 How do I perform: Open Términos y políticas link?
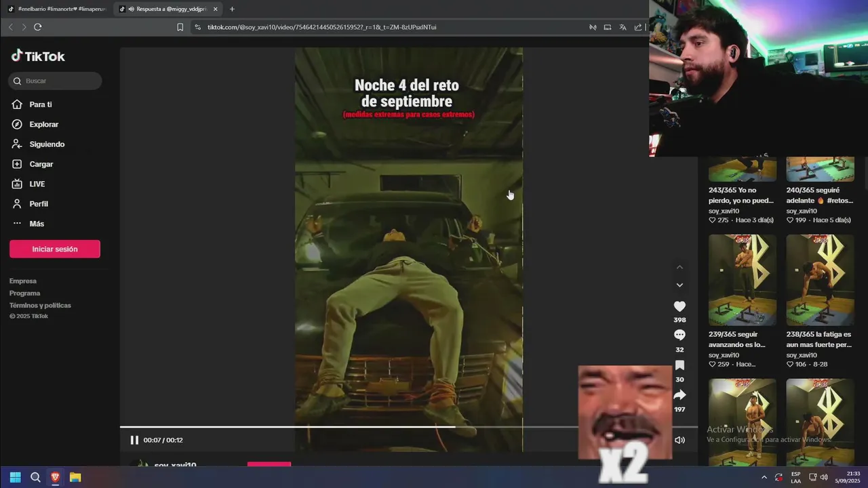tap(40, 306)
